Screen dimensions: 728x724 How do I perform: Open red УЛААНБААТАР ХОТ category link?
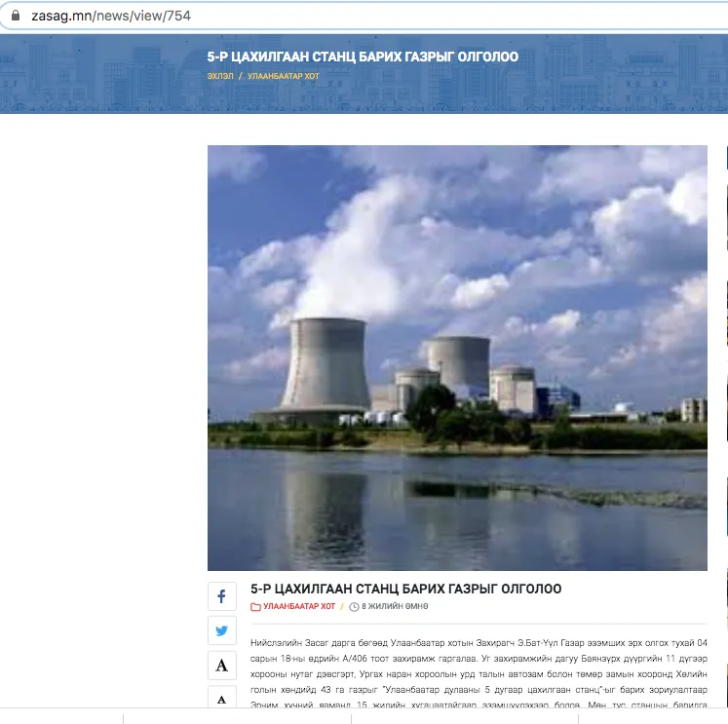click(299, 606)
